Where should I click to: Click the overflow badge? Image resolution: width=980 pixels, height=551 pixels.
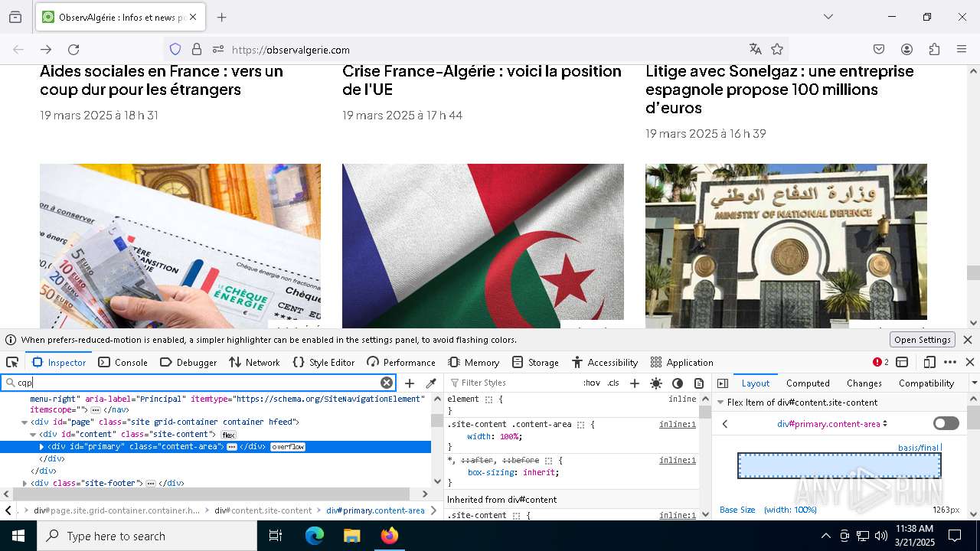click(x=288, y=447)
